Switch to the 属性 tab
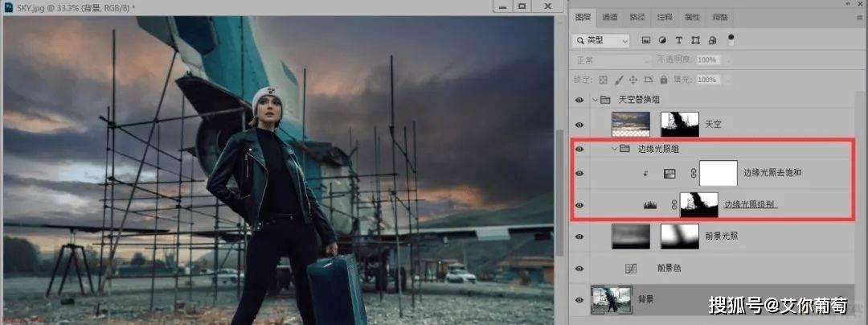This screenshot has height=325, width=868. click(x=693, y=17)
